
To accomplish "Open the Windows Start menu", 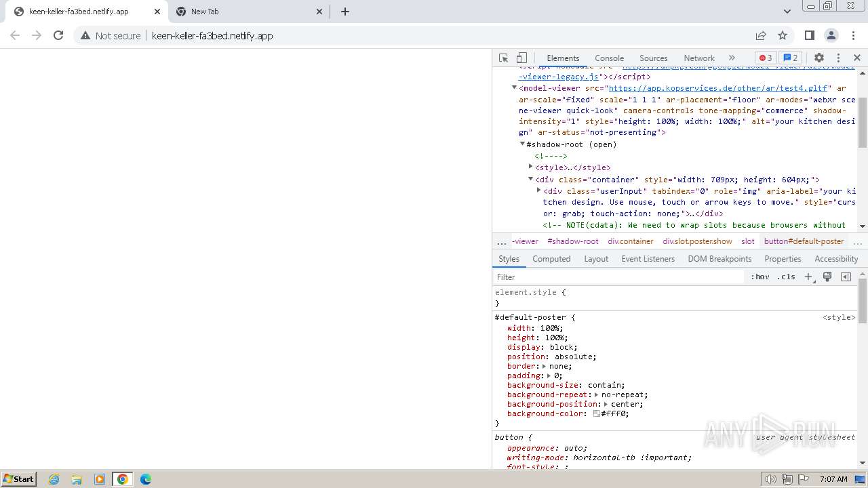I will tap(19, 479).
